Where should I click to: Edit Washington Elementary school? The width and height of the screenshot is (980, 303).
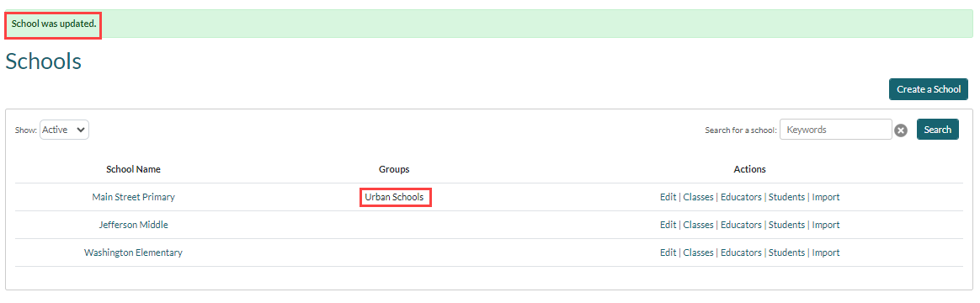click(x=668, y=253)
